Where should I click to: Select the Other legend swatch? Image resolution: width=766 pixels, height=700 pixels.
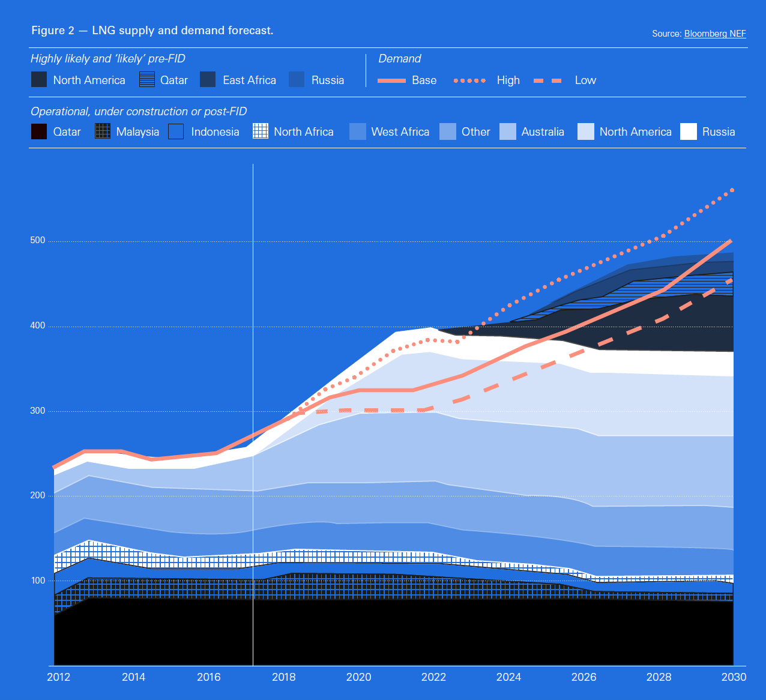pyautogui.click(x=448, y=131)
